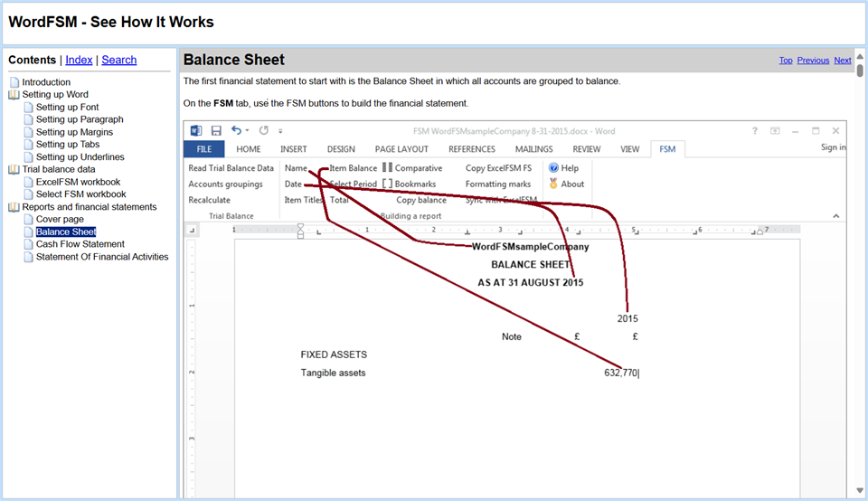
Task: Click the Copy ExcelFSM FS button
Action: (x=498, y=167)
